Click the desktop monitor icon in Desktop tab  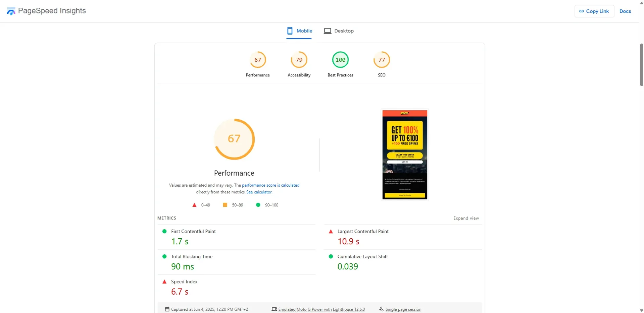[328, 31]
